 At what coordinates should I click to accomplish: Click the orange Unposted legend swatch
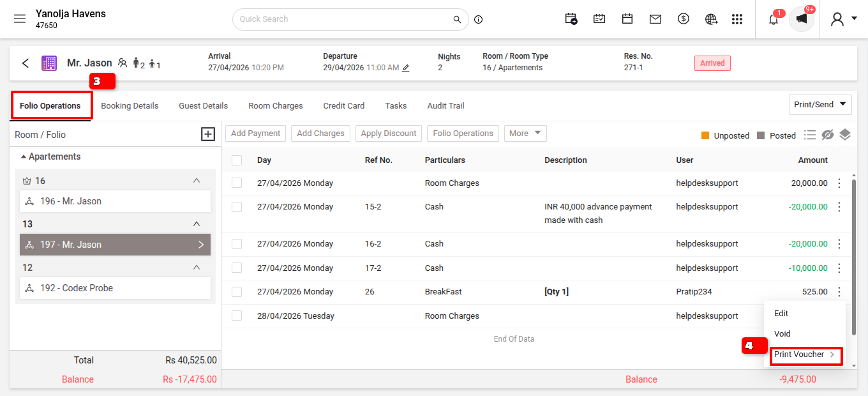(x=705, y=135)
